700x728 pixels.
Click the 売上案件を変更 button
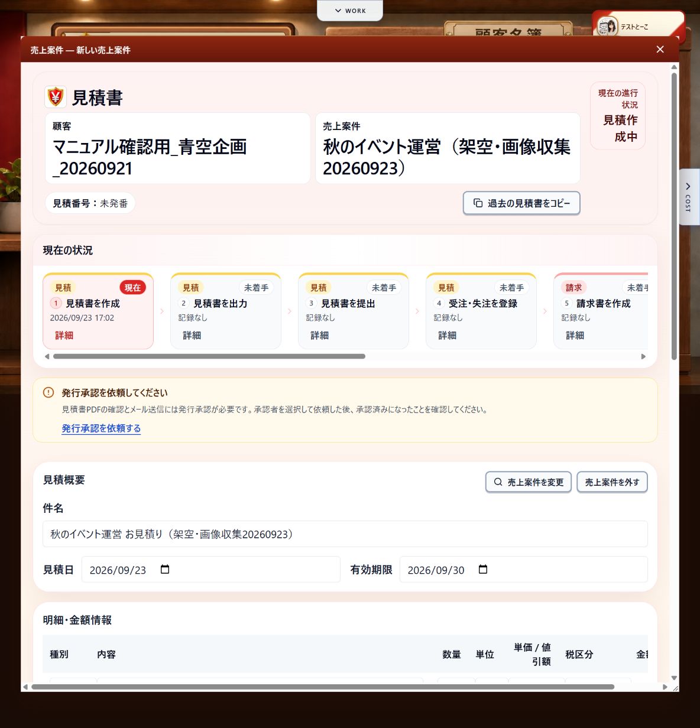pos(529,482)
